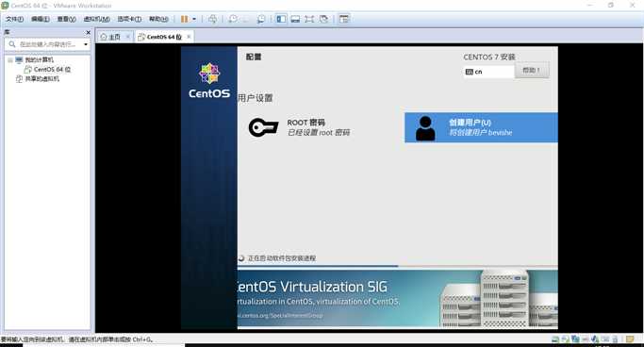The image size is (644, 347).
Task: Open the 创建用户(U) setting
Action: tap(481, 127)
